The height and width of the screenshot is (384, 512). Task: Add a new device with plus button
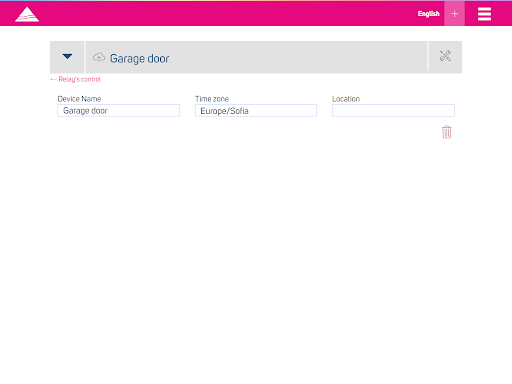(454, 14)
